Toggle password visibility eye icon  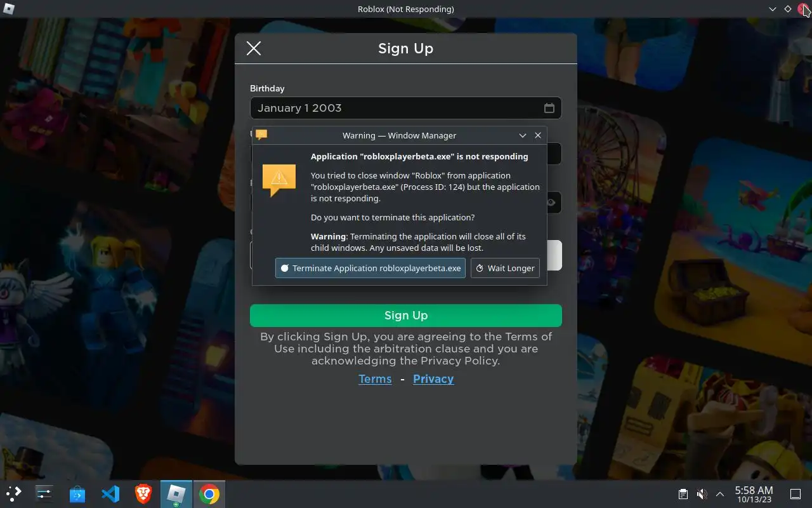coord(551,203)
